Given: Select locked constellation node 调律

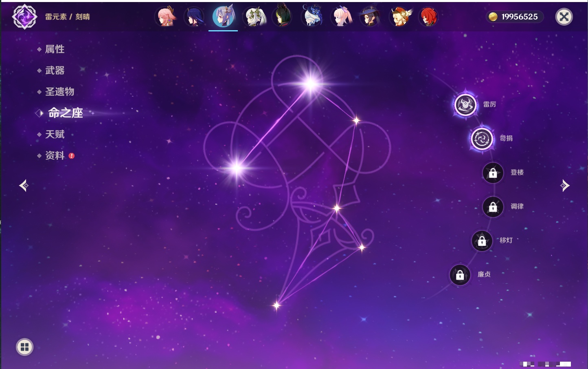Looking at the screenshot, I should (x=493, y=207).
